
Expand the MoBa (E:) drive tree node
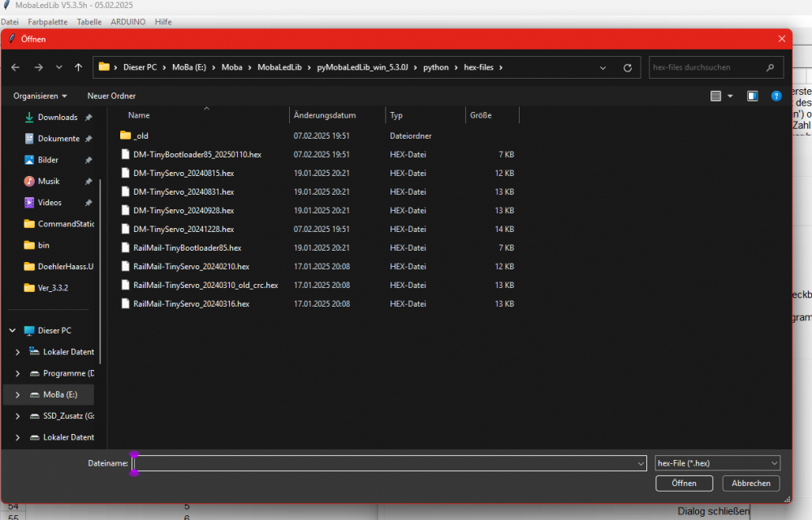coord(18,395)
